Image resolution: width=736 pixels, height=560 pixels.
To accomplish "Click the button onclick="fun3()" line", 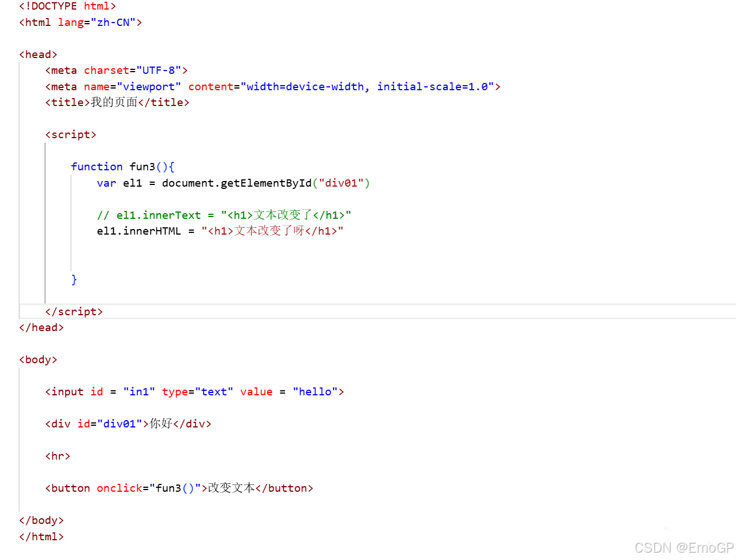I will tap(179, 488).
